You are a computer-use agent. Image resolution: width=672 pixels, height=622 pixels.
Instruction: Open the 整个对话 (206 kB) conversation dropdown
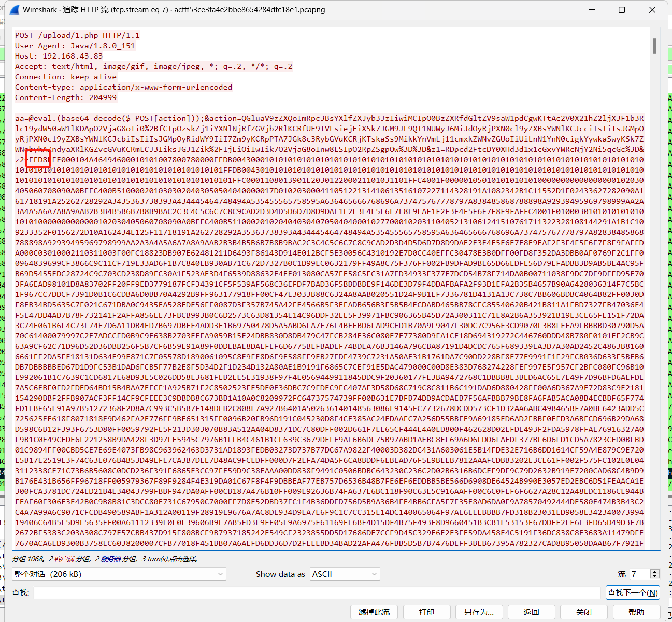tap(119, 574)
